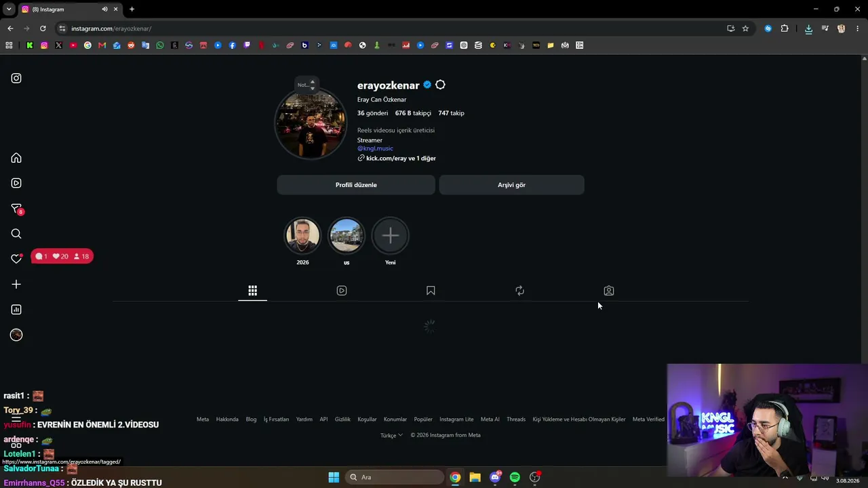Switch to the Reels tab on profile

(342, 291)
